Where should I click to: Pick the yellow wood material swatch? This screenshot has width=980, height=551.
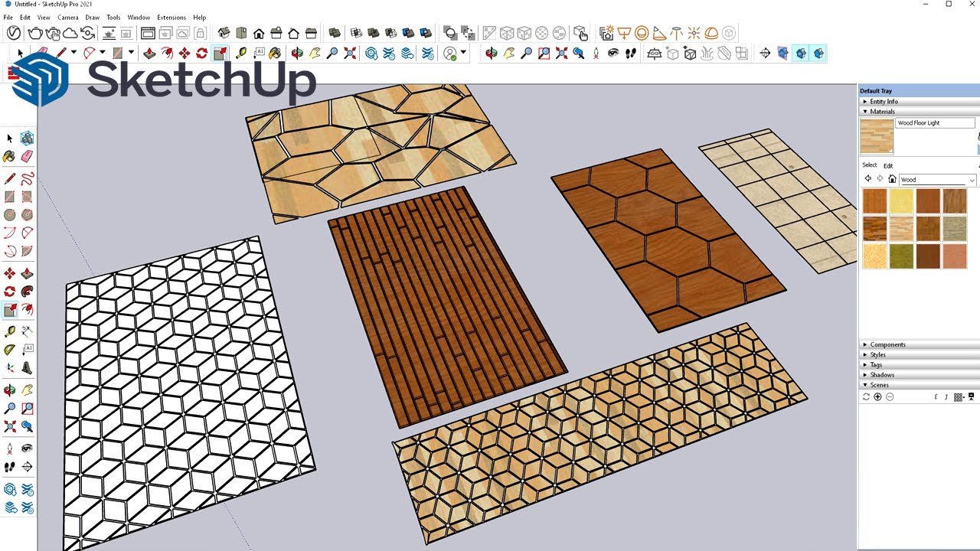(x=901, y=201)
